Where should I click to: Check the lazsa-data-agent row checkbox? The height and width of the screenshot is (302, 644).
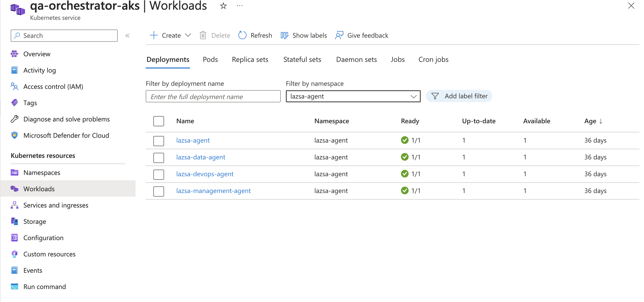[x=158, y=157]
